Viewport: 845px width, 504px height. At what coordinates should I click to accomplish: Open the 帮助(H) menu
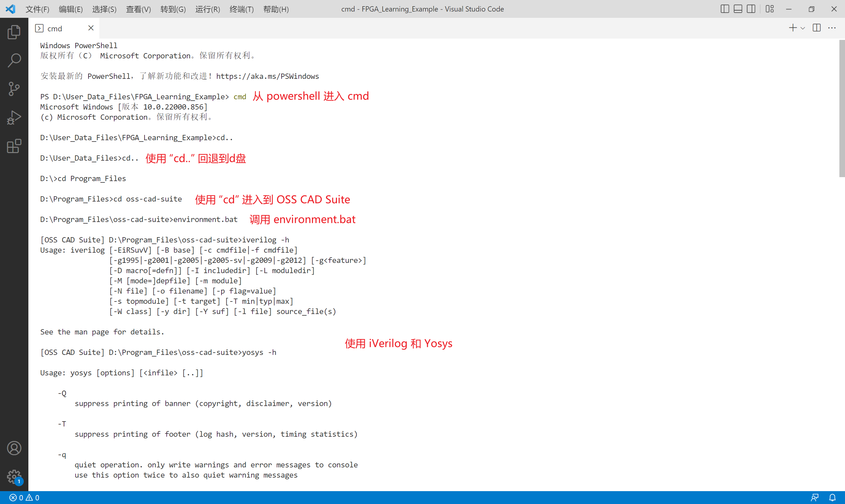[276, 9]
